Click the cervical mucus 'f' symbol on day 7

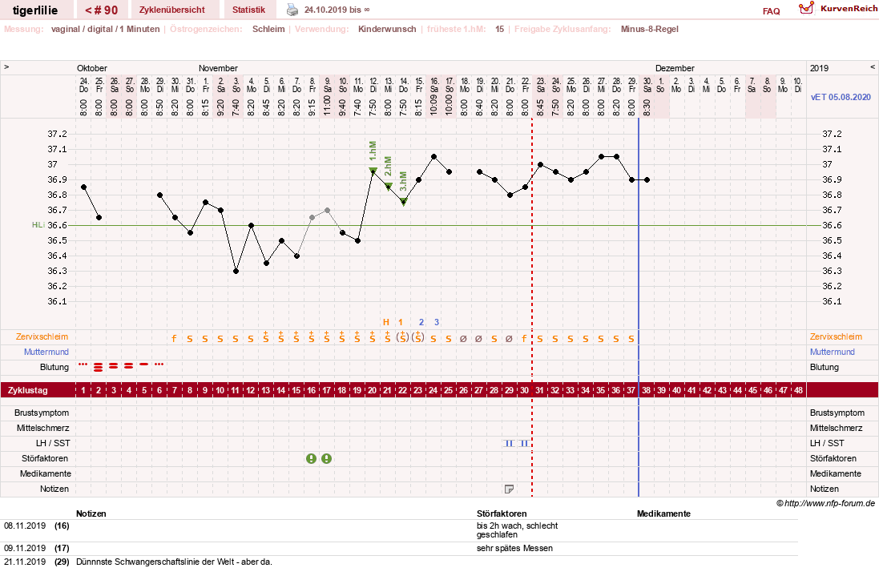click(175, 338)
